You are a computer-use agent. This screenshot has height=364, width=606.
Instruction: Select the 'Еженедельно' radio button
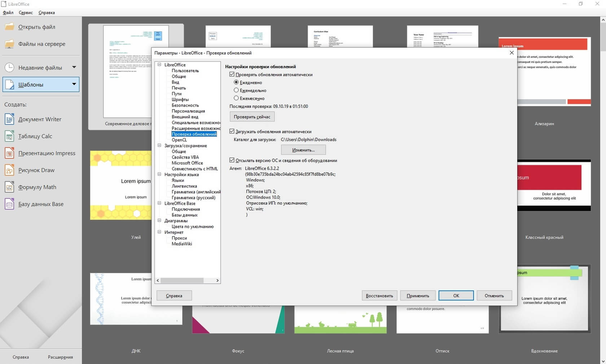pos(236,90)
